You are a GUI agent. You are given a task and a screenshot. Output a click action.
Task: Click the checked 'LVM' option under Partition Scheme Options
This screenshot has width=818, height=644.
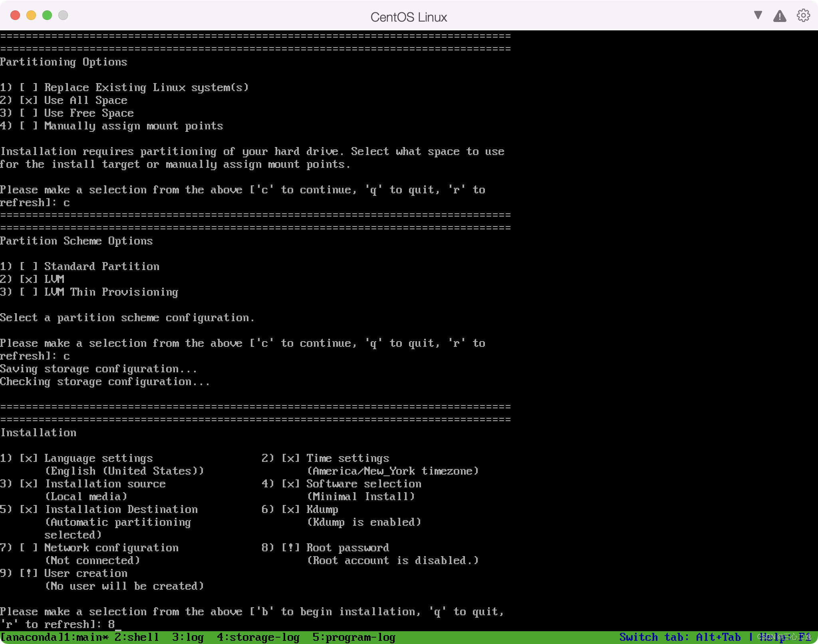[32, 279]
